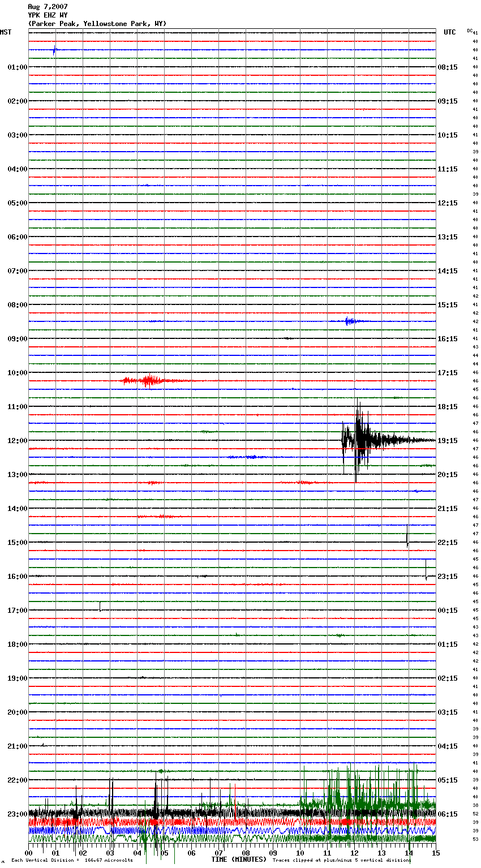Screen dimensions: 481x868
Task: Select the '07:00' MST hour label
Action: tap(18, 271)
